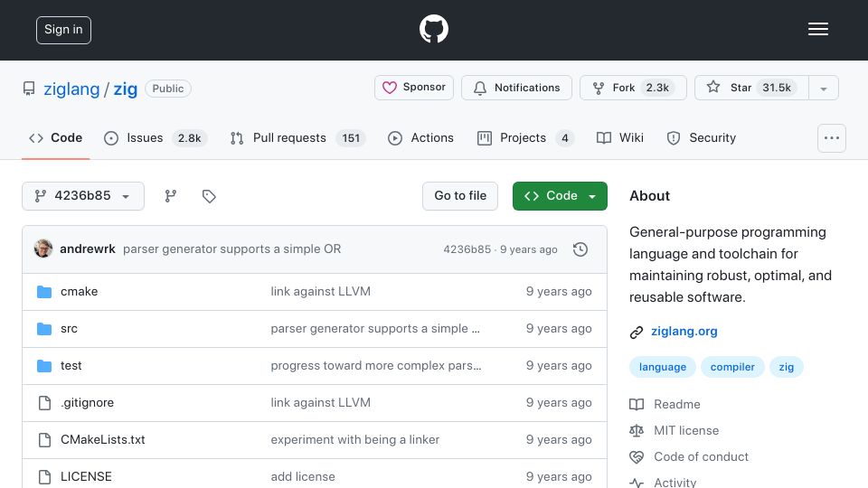Viewport: 868px width, 488px height.
Task: Open the 'add license' commit message
Action: point(303,476)
